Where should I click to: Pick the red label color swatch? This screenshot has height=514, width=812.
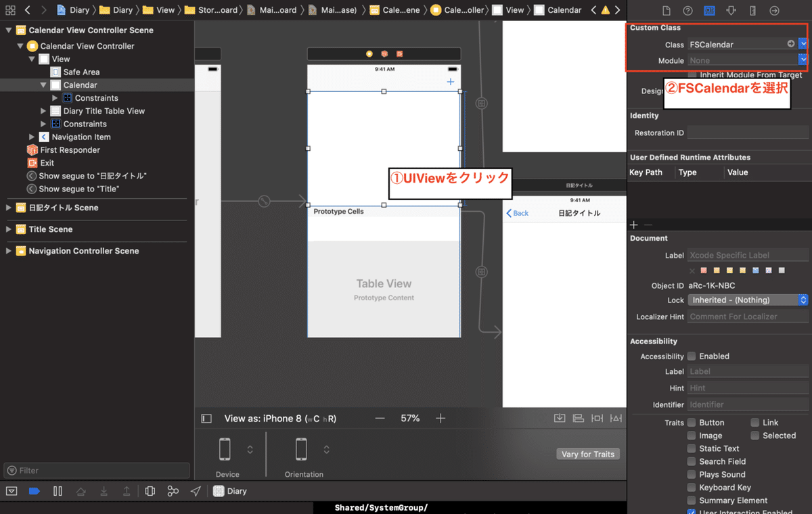pyautogui.click(x=704, y=271)
